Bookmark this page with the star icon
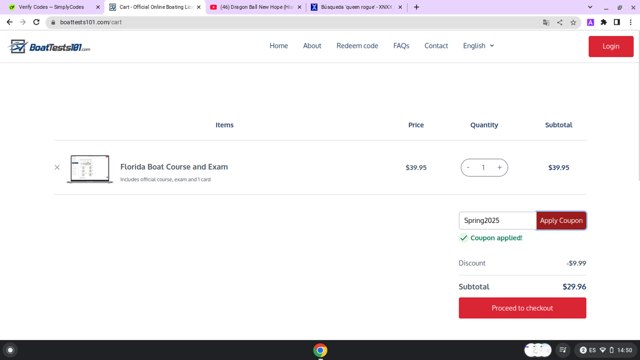Viewport: 640px width, 360px height. [573, 22]
